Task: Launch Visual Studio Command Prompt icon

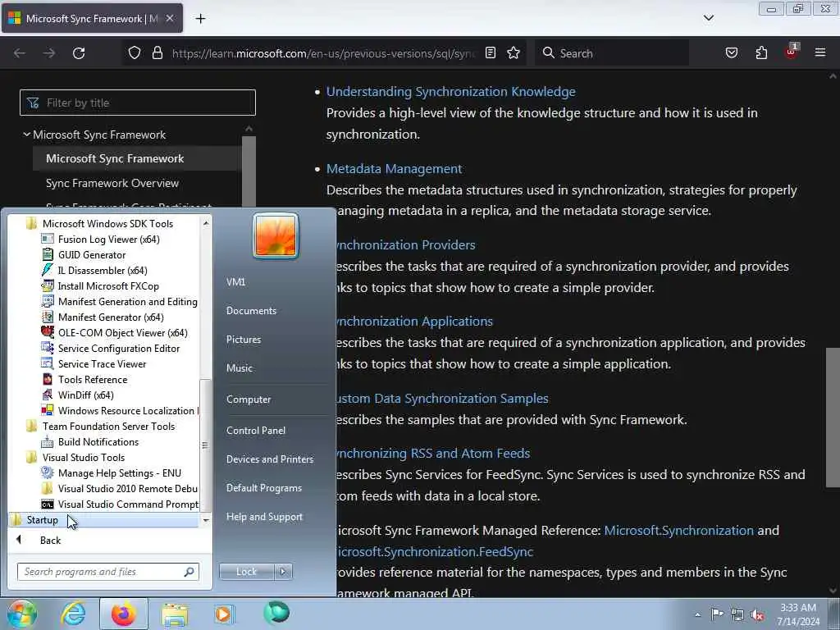Action: click(47, 504)
